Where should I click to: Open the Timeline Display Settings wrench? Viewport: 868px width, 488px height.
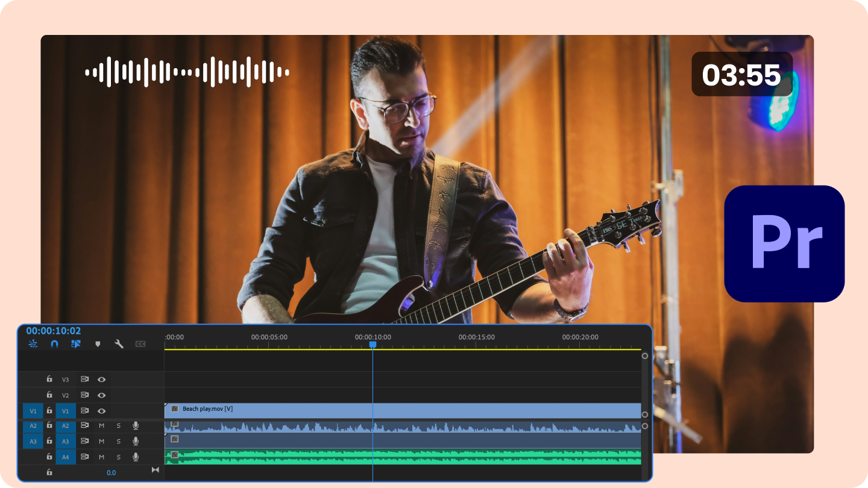pyautogui.click(x=119, y=344)
